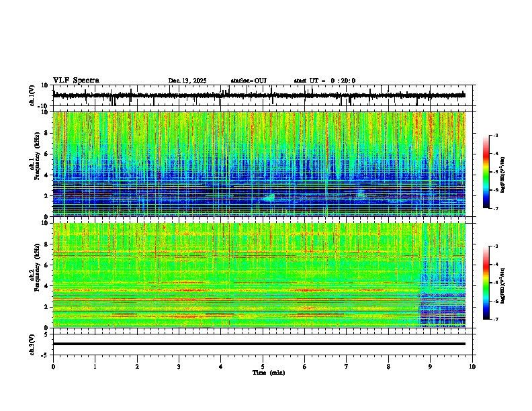Click the "-7" label on ch.2 color bar
The image size is (532, 411).
[496, 319]
